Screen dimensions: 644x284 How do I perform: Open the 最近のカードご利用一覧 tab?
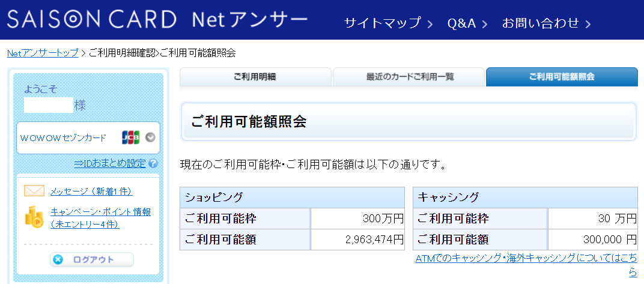pyautogui.click(x=410, y=77)
